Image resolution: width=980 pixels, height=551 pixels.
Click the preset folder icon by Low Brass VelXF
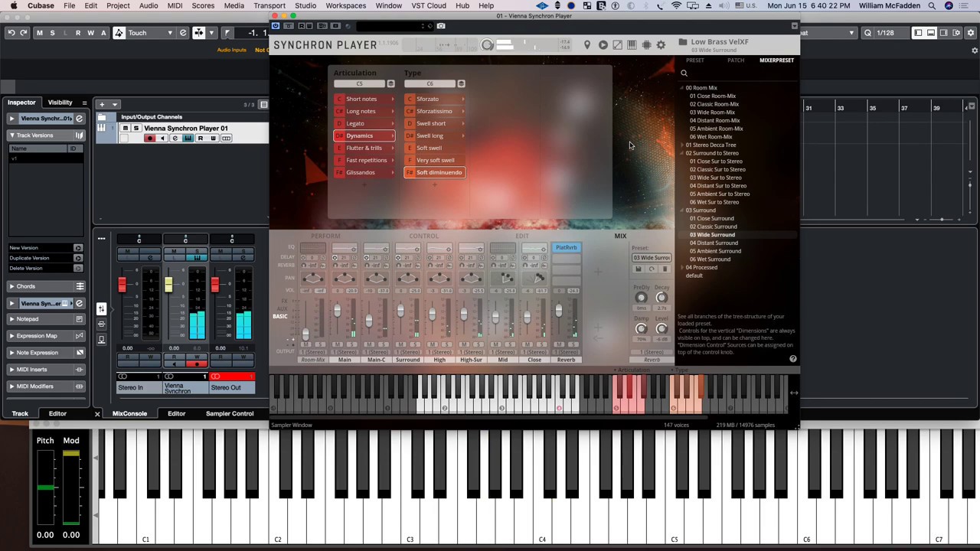pyautogui.click(x=683, y=42)
